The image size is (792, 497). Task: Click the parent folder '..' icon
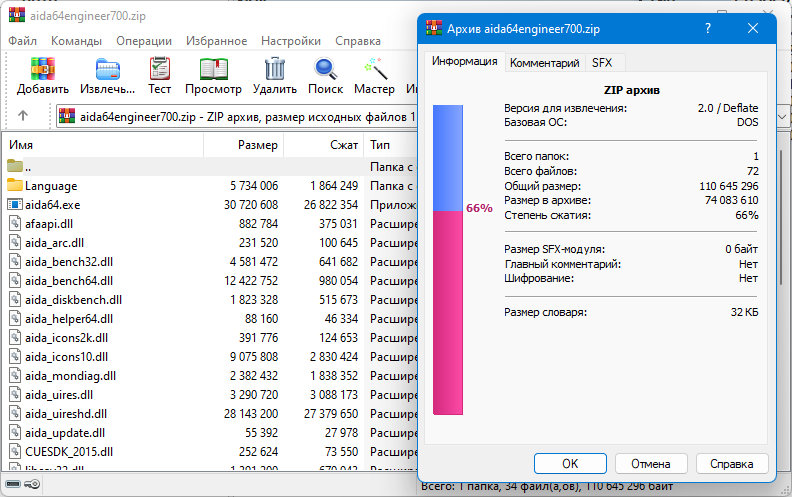click(x=15, y=166)
